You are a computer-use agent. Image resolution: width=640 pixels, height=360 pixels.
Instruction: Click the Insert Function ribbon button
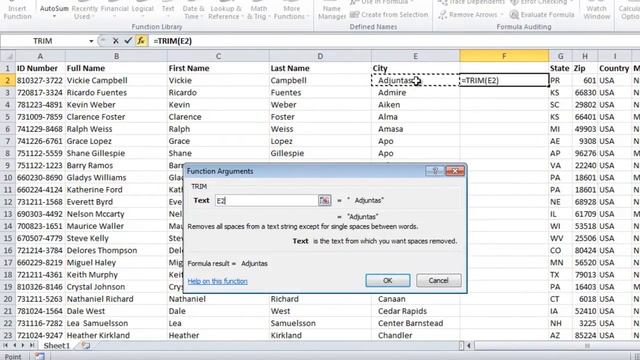point(17,11)
